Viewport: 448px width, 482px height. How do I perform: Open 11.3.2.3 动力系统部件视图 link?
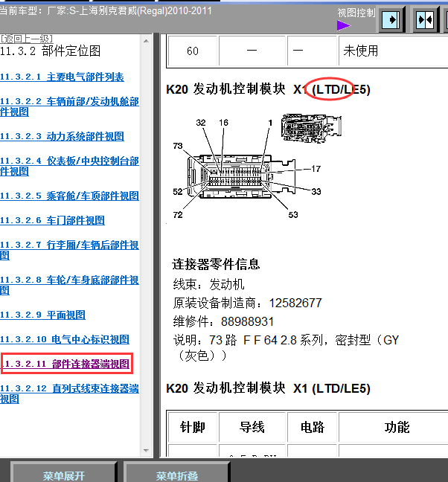pos(62,136)
